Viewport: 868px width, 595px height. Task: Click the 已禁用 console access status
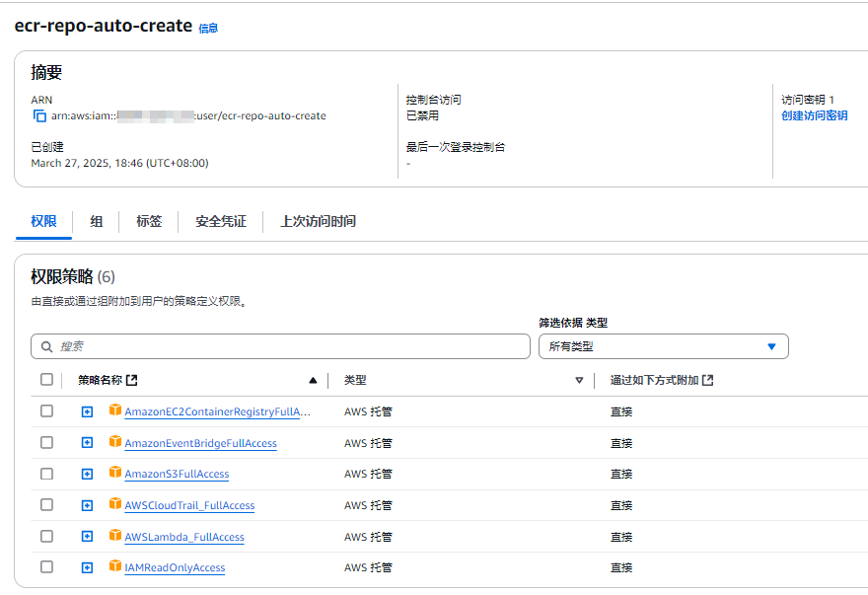pos(422,115)
